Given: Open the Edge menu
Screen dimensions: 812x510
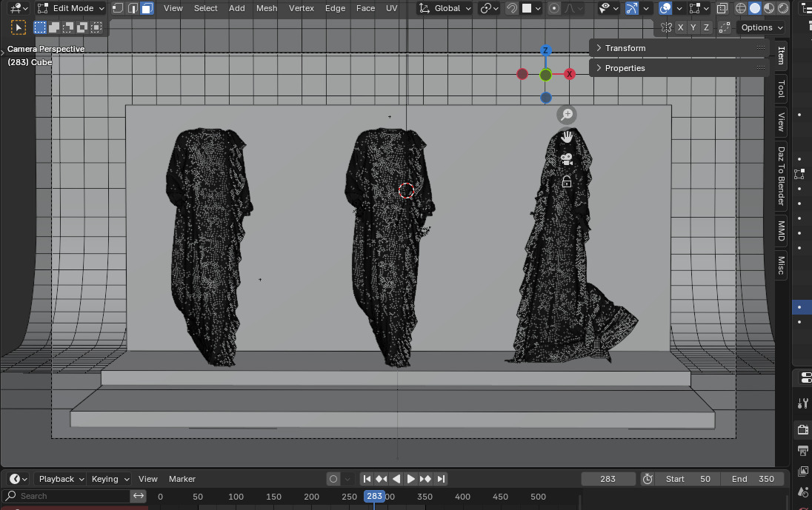Looking at the screenshot, I should (335, 8).
